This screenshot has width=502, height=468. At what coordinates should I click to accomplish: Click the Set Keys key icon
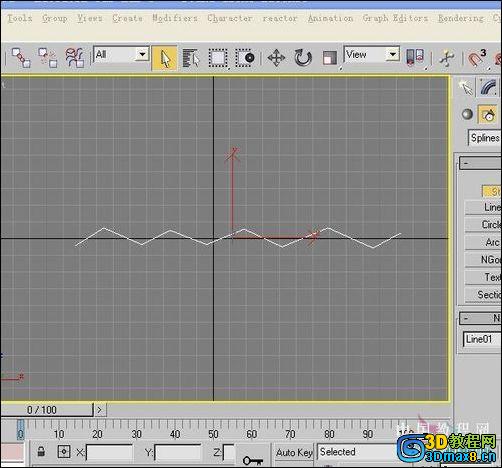point(253,460)
